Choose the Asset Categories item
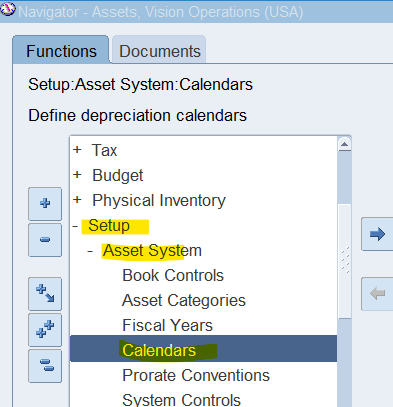 coord(184,300)
